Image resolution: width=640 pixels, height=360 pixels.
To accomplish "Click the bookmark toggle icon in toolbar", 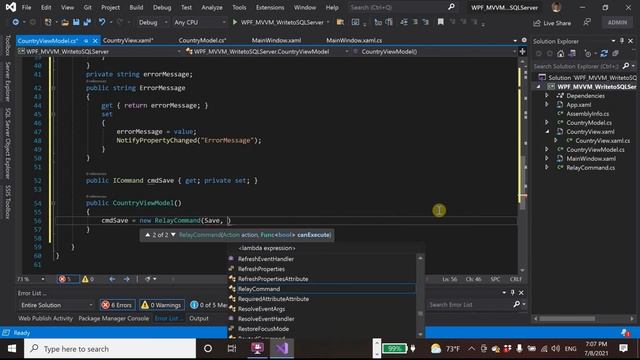I will (440, 22).
